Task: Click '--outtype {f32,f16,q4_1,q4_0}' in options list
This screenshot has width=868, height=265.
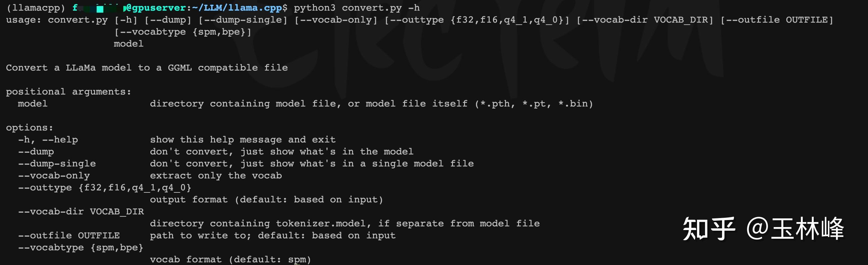Action: 104,187
